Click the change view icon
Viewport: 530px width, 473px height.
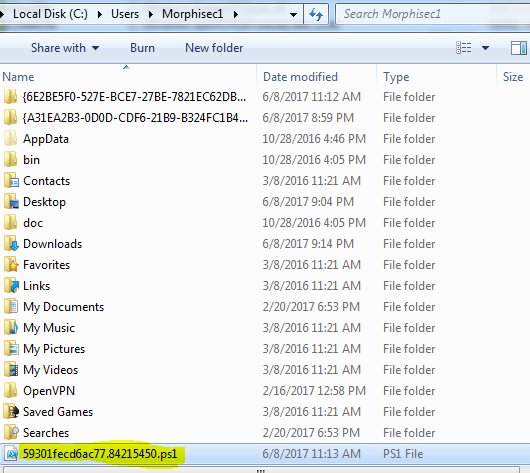point(464,48)
